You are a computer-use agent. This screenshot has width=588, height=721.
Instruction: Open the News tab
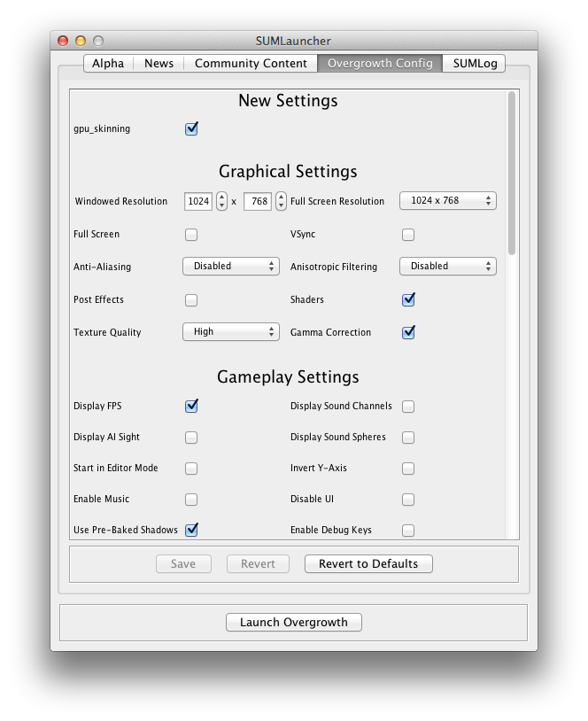point(159,64)
